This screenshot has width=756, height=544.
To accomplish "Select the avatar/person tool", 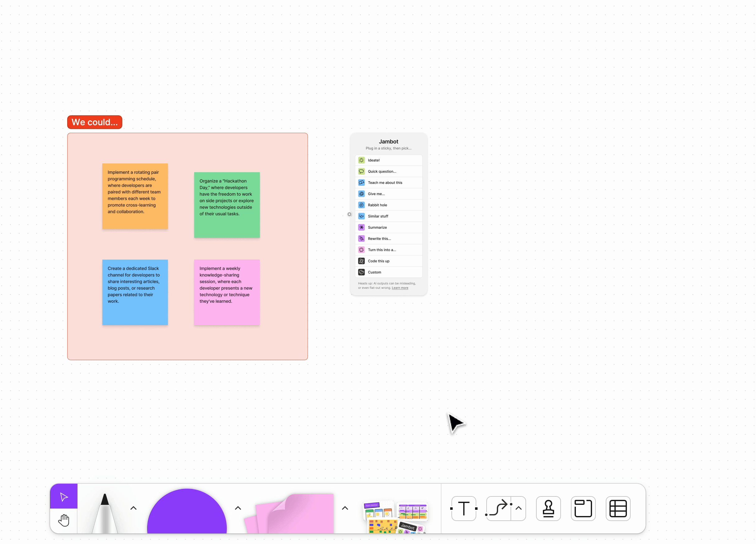I will 548,508.
